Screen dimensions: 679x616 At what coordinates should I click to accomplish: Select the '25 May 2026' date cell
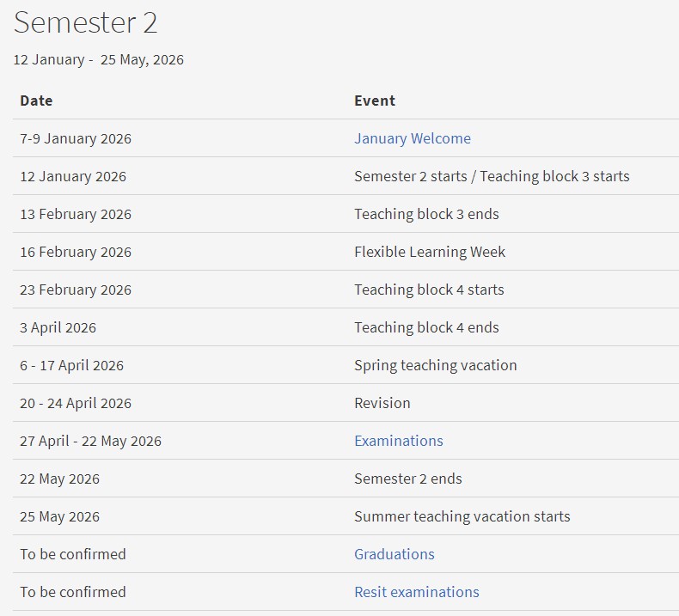click(60, 516)
